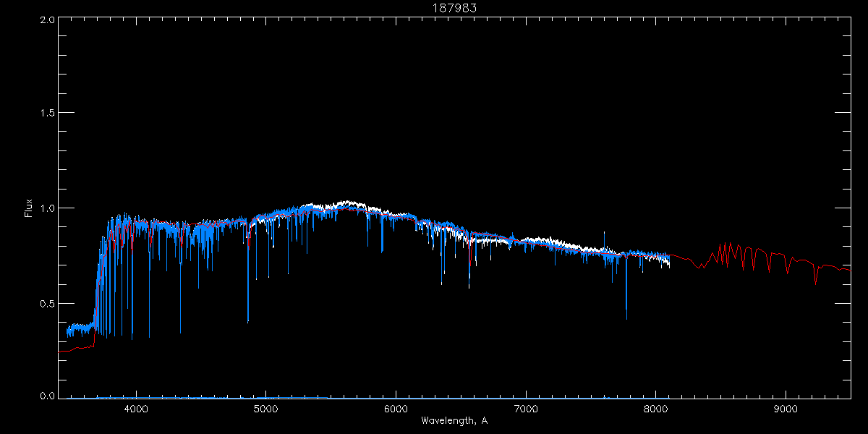Click the 8000 wavelength tick label
This screenshot has width=868, height=434.
click(x=656, y=409)
